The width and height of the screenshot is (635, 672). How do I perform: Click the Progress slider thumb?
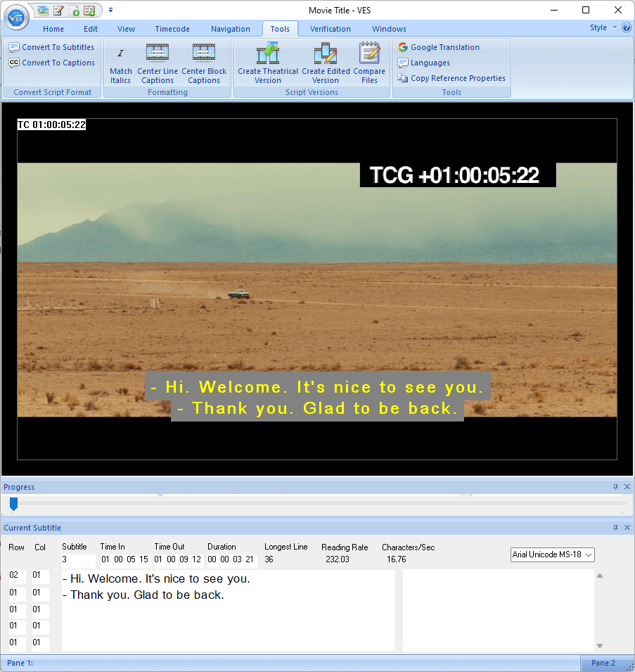pos(13,504)
